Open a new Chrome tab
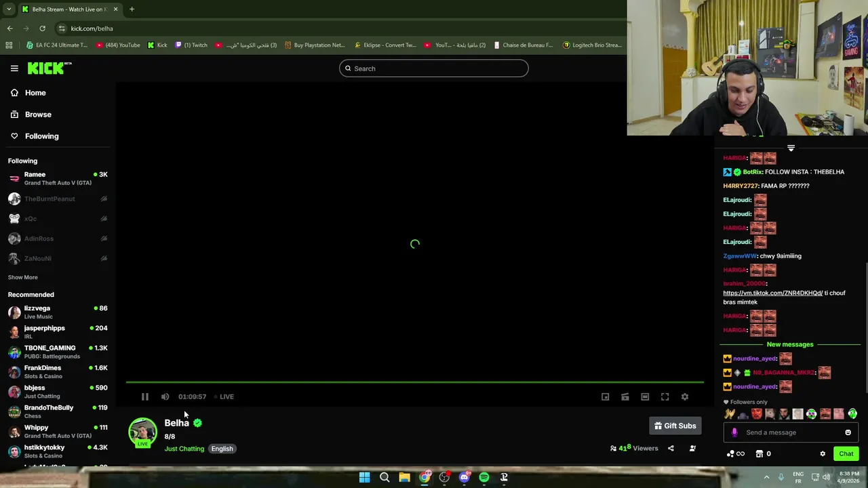Image resolution: width=868 pixels, height=488 pixels. coord(132,9)
